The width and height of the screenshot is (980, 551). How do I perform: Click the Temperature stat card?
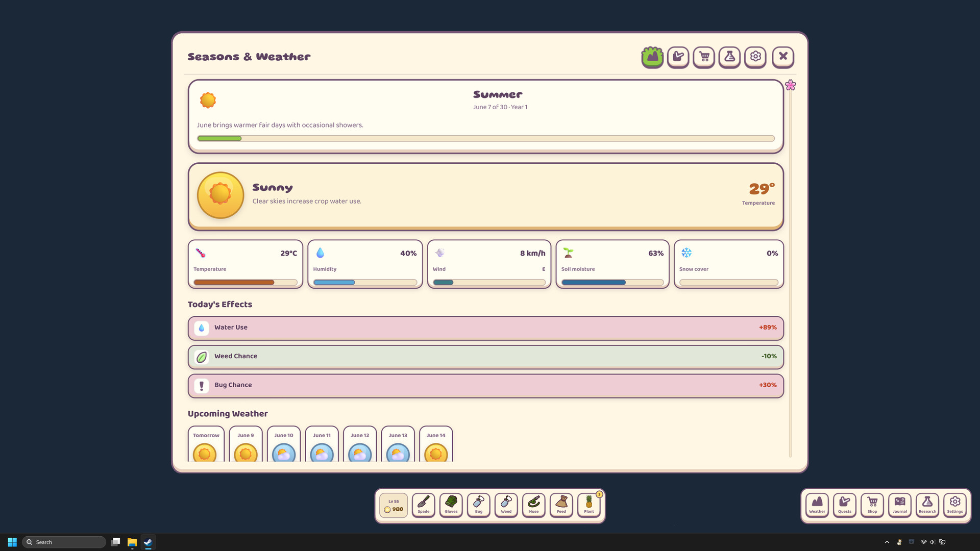[x=246, y=264]
